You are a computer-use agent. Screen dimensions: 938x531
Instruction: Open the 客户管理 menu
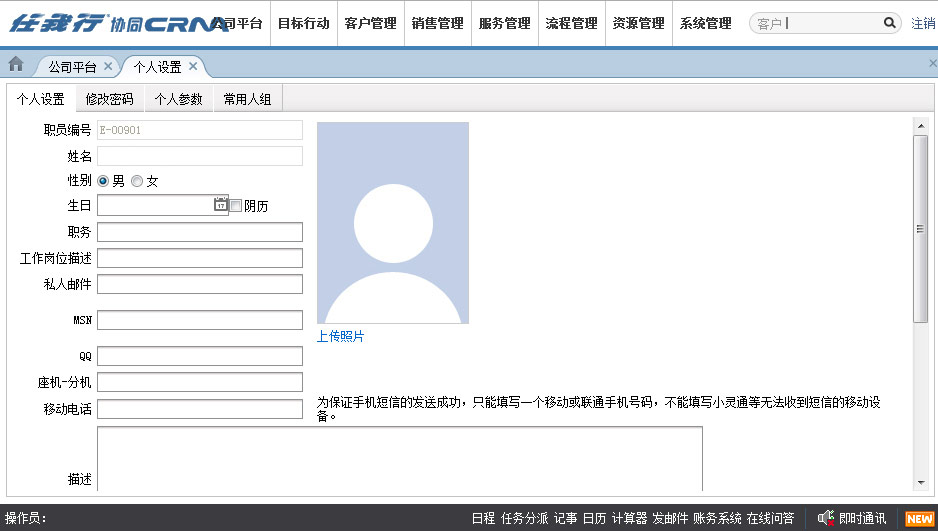[x=370, y=23]
